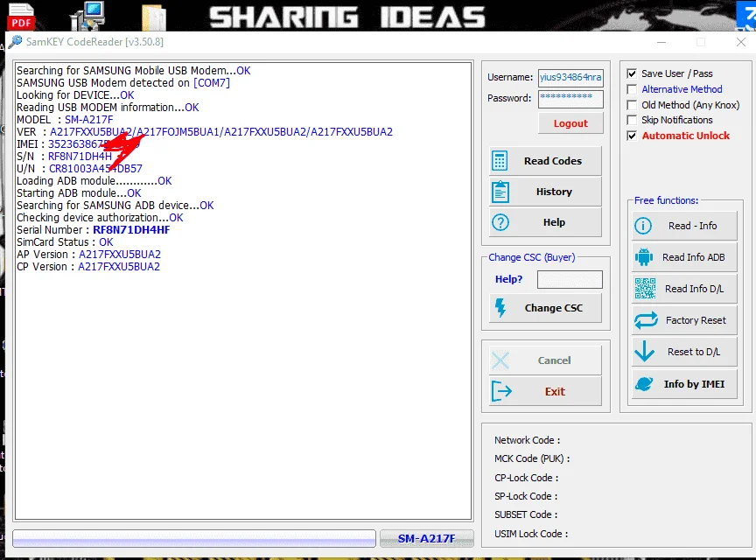
Task: Open the History button label
Action: coord(554,192)
